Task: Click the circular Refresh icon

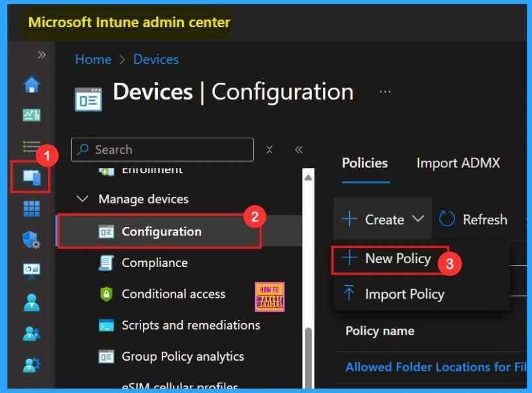Action: point(447,219)
